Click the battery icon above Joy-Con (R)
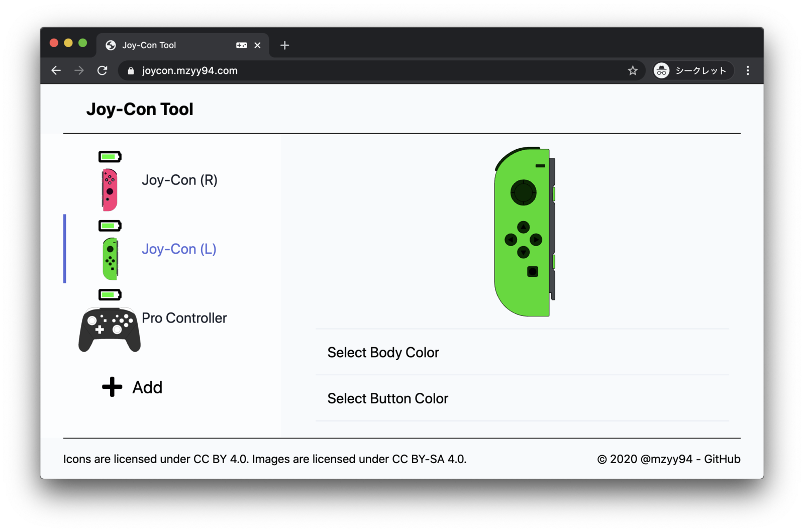Screen dimensions: 804x532 click(x=110, y=157)
